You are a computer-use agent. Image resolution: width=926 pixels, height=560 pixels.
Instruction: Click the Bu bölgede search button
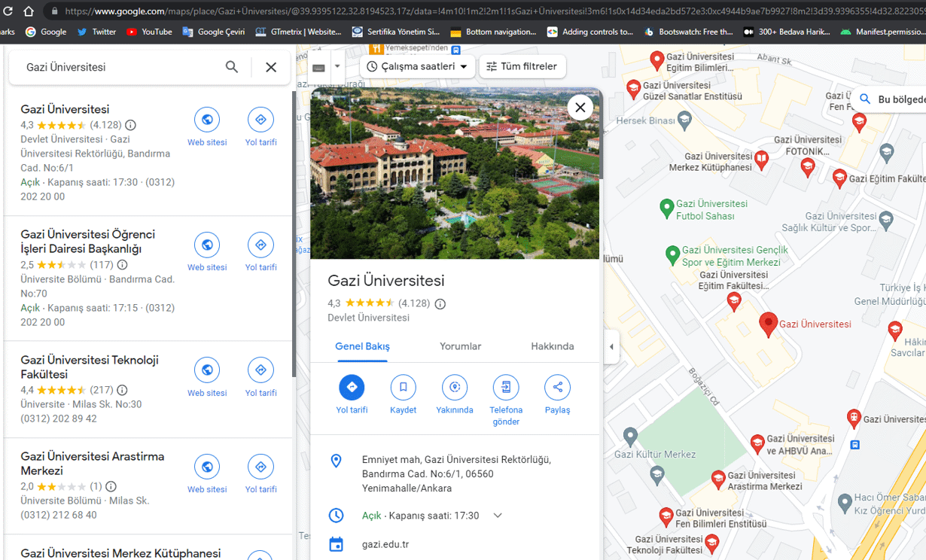click(890, 99)
